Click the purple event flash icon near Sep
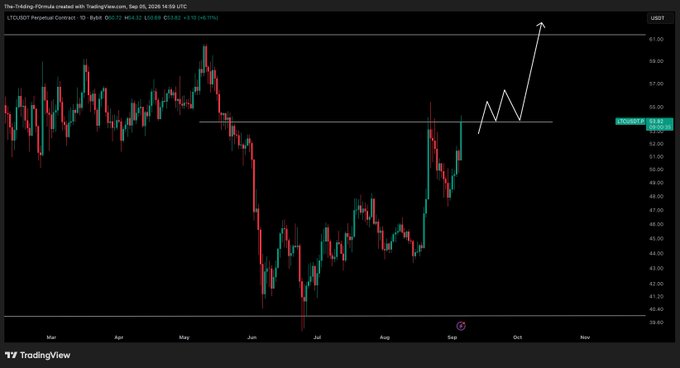The image size is (680, 368). (x=461, y=326)
